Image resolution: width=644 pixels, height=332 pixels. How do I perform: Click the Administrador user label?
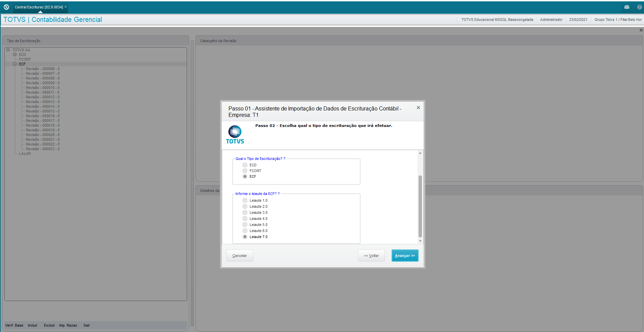551,20
